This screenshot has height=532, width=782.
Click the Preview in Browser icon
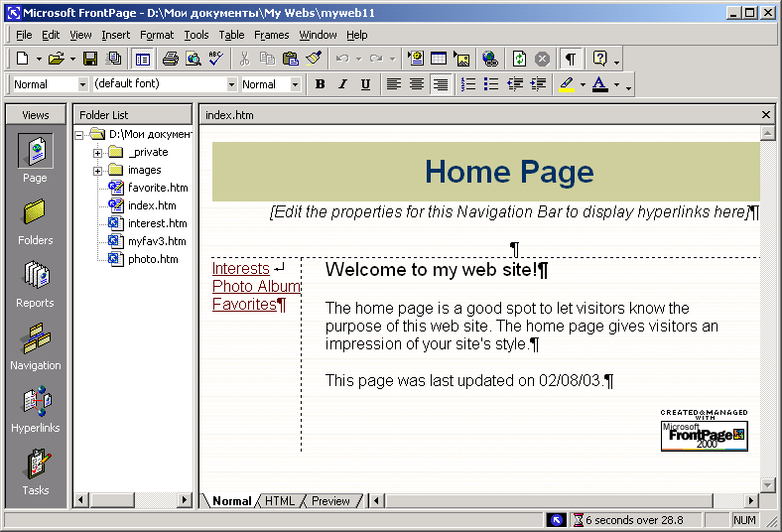click(x=194, y=59)
